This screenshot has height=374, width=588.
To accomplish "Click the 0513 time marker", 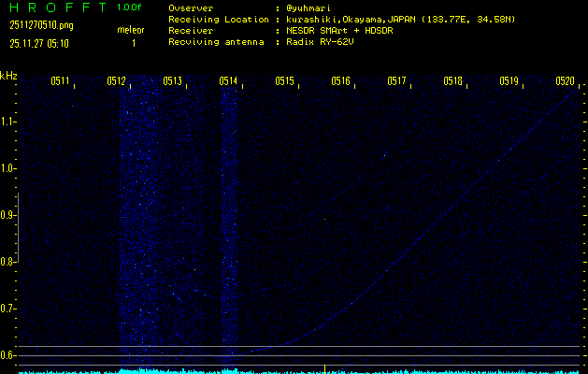I will (x=173, y=80).
